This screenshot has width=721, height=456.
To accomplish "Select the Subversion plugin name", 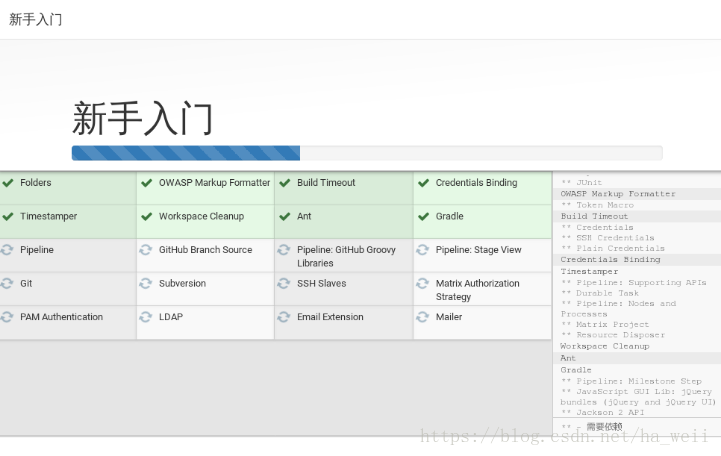I will (183, 283).
